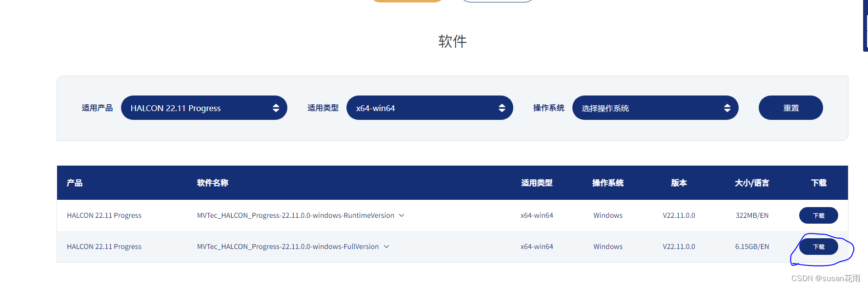Image resolution: width=868 pixels, height=287 pixels.
Task: Click the 下载 column header
Action: [819, 183]
